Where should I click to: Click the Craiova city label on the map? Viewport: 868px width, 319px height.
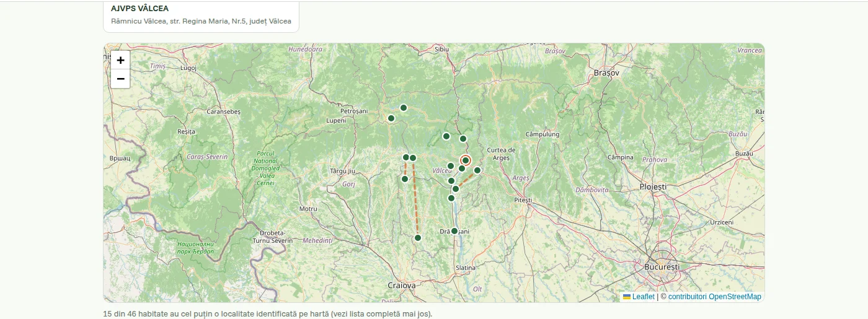coord(401,286)
